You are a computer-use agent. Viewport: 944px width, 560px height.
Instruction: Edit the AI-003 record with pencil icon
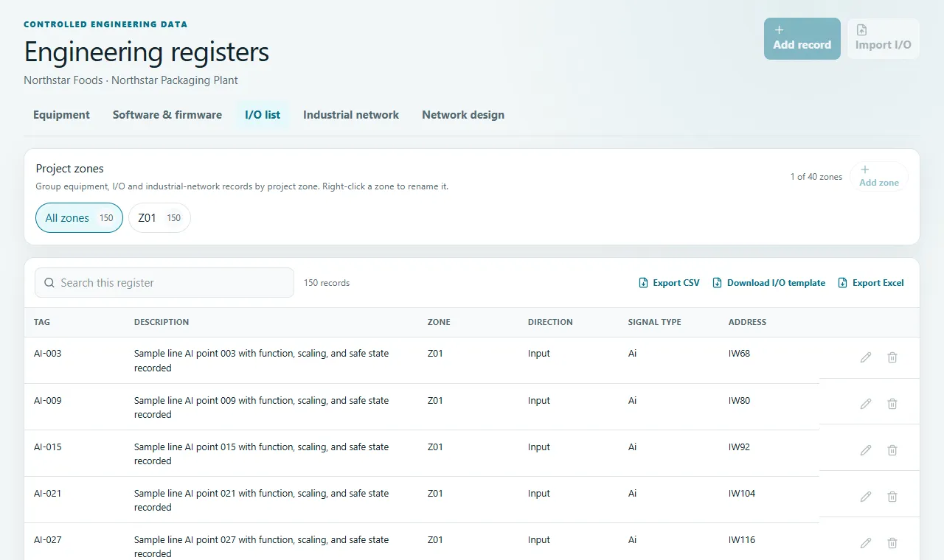pos(866,357)
